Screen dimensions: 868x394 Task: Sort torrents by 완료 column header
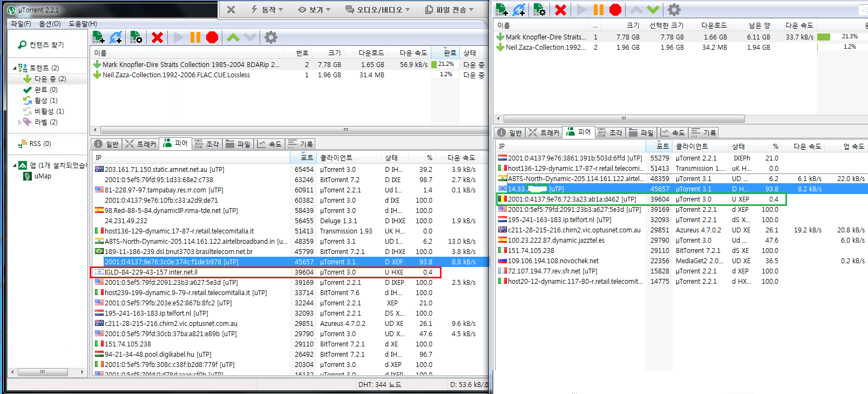point(445,52)
